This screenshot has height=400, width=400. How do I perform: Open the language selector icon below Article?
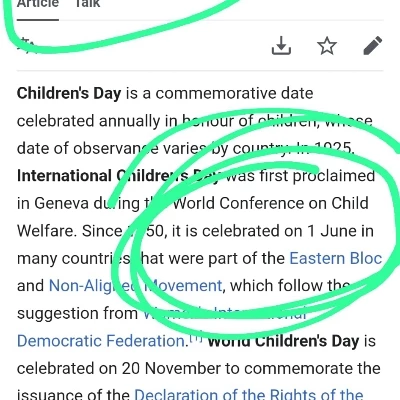point(27,46)
